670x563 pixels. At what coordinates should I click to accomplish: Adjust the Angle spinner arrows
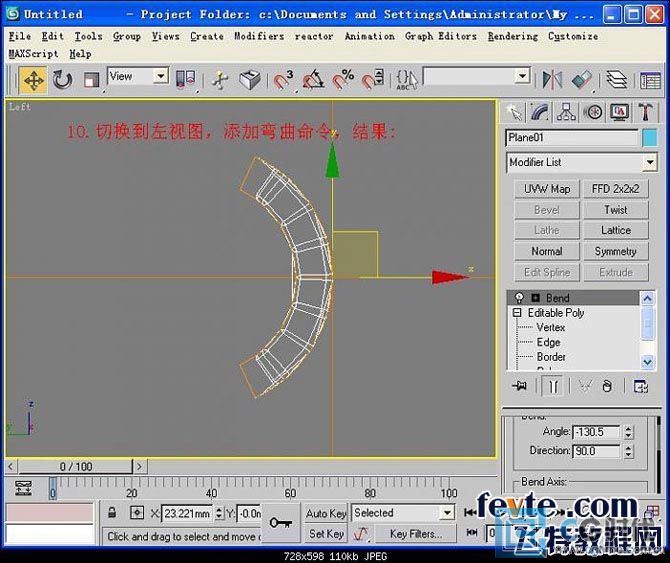[628, 432]
